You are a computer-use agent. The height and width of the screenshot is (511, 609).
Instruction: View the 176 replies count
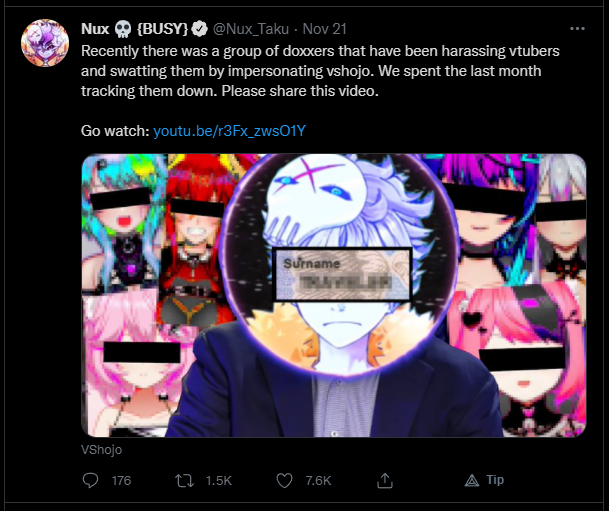(x=121, y=481)
